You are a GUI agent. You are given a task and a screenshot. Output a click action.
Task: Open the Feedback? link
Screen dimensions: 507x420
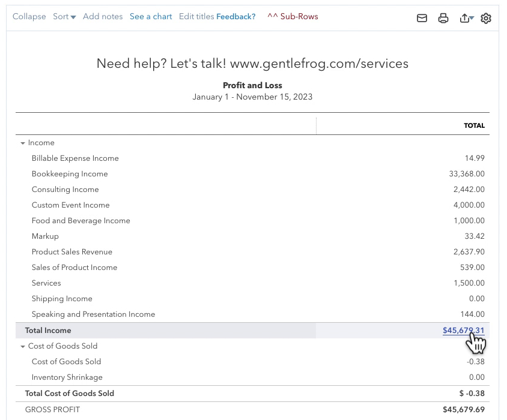click(235, 16)
